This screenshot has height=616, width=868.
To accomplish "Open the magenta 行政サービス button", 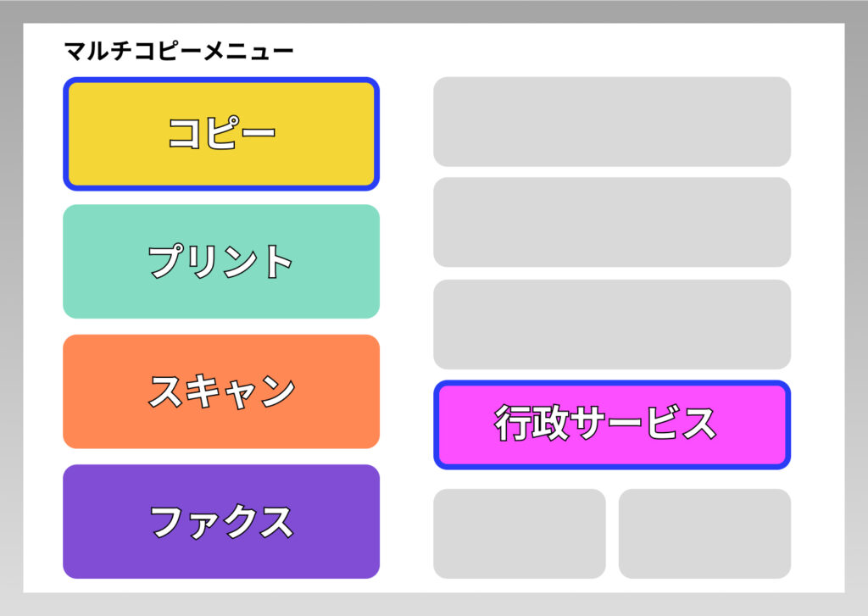I will pos(612,425).
